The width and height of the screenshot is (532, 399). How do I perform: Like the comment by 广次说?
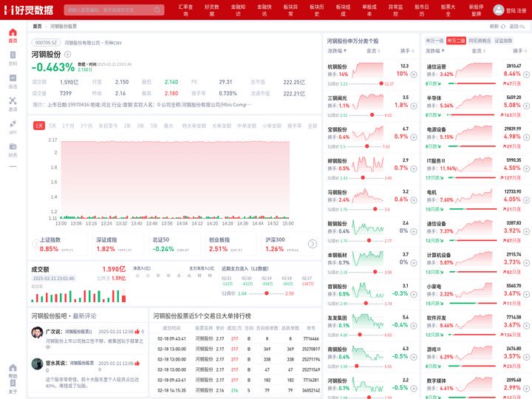pyautogui.click(x=137, y=332)
